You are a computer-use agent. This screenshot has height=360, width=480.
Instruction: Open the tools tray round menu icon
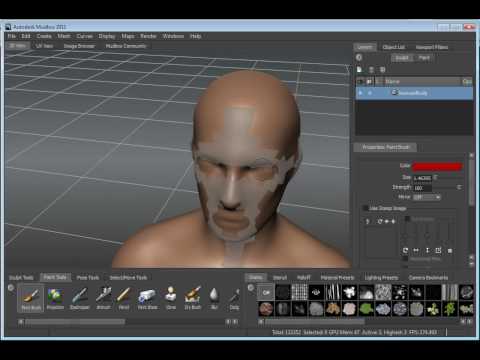coord(11,287)
